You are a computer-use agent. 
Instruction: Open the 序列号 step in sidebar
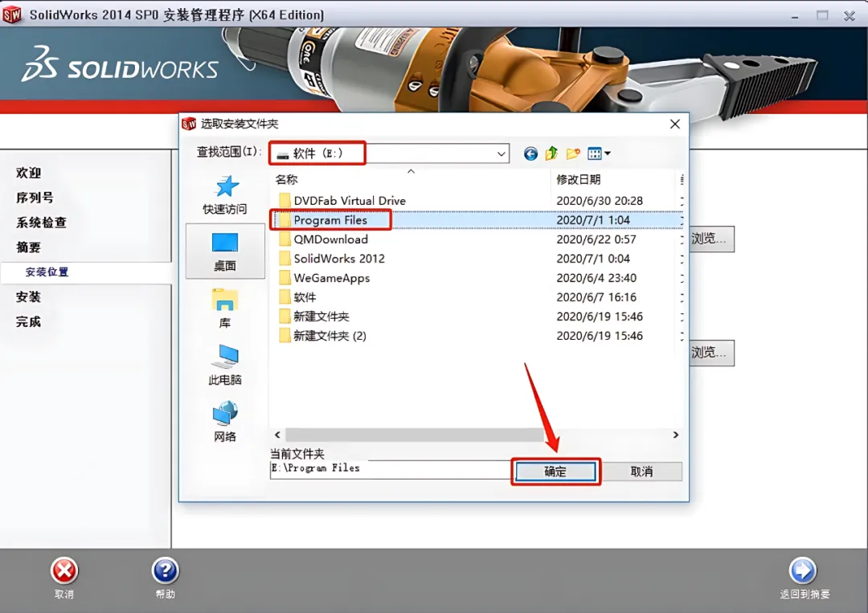[35, 198]
